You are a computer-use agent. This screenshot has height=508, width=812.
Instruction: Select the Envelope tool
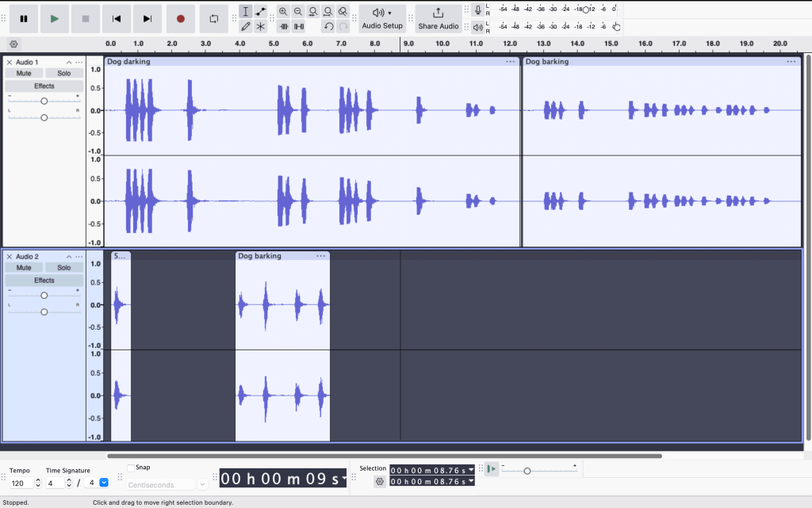click(x=261, y=11)
